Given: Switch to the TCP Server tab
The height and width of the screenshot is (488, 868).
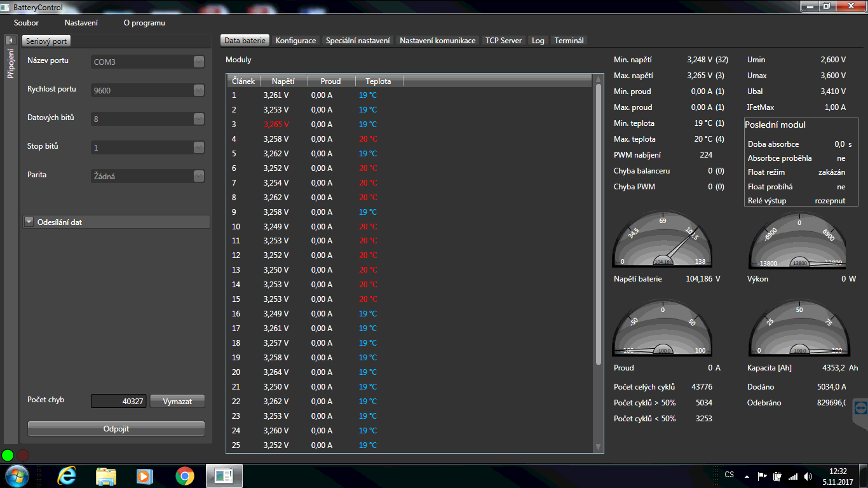Looking at the screenshot, I should pyautogui.click(x=503, y=41).
